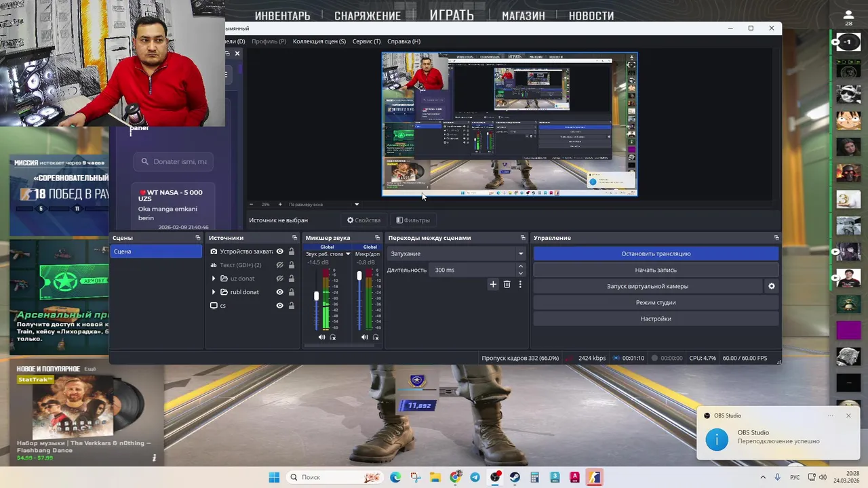The image size is (868, 488).
Task: Select the Устройство захвата camera source icon
Action: click(x=214, y=251)
